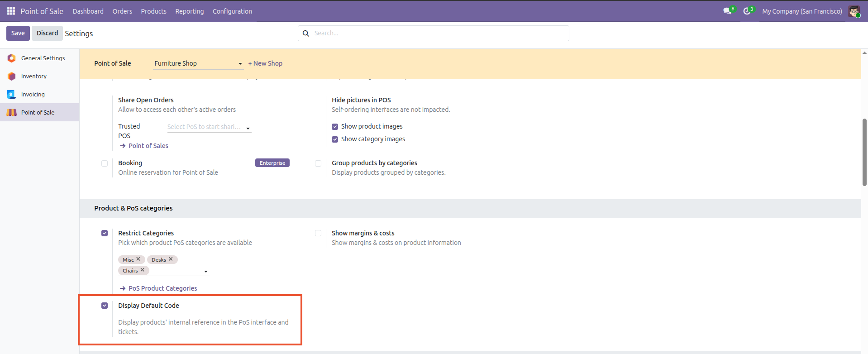Focus the settings search field

pyautogui.click(x=433, y=33)
